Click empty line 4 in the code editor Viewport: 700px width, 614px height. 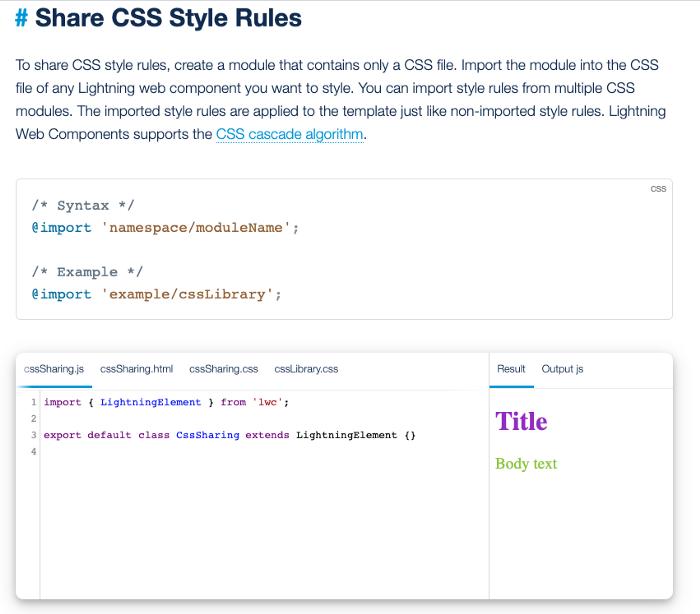pyautogui.click(x=200, y=452)
